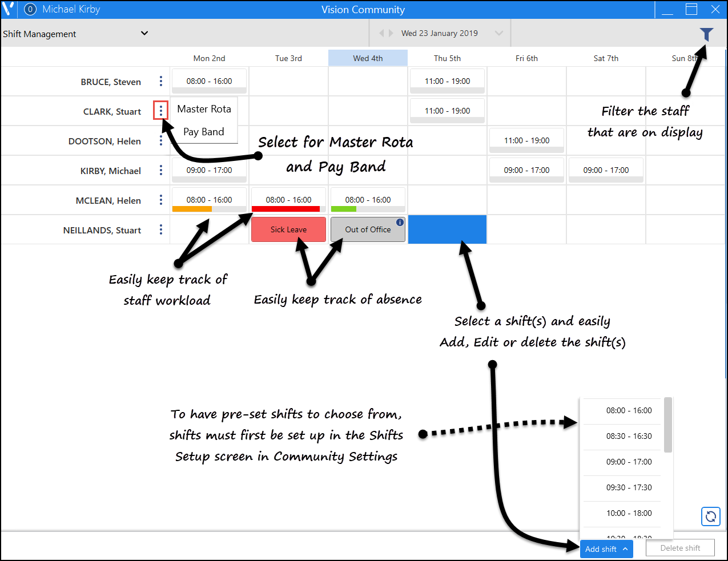The height and width of the screenshot is (561, 728).
Task: Select Master Rota from the popup menu
Action: pyautogui.click(x=204, y=109)
